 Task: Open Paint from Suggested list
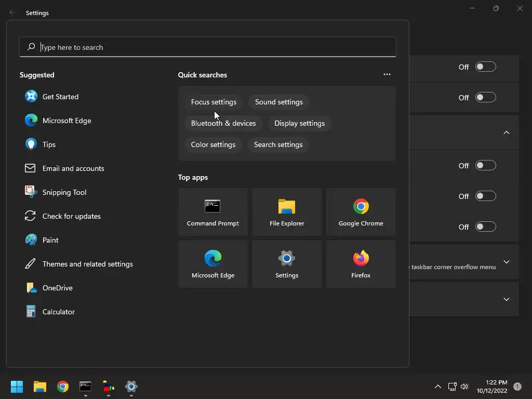(42, 240)
